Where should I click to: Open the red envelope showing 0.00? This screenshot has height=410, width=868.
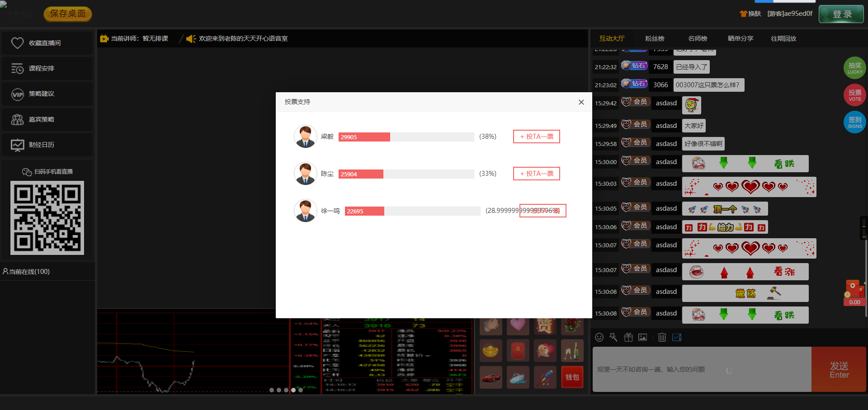pos(854,292)
